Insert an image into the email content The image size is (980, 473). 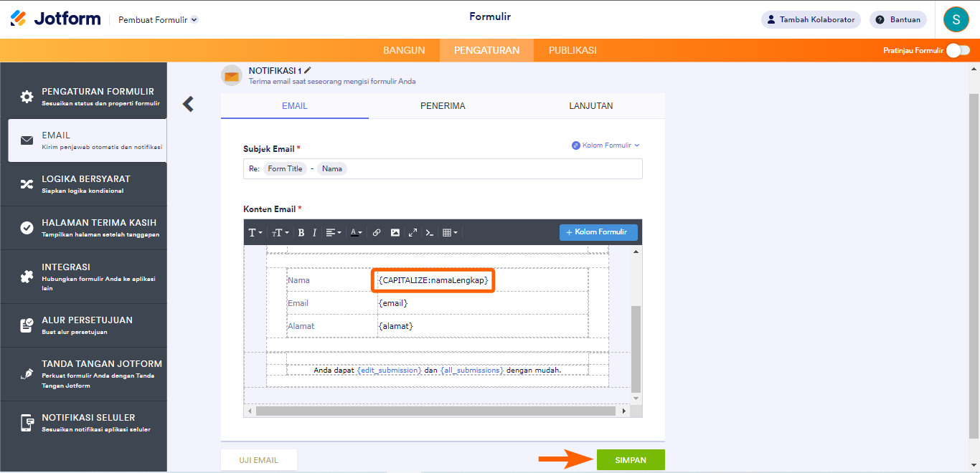pos(395,233)
